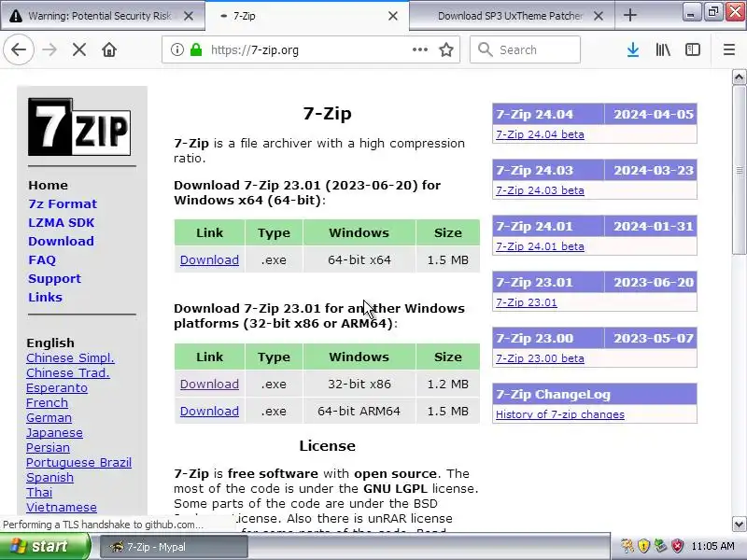This screenshot has height=560, width=747.
Task: Switch language to Chinese Trad.
Action: point(68,372)
